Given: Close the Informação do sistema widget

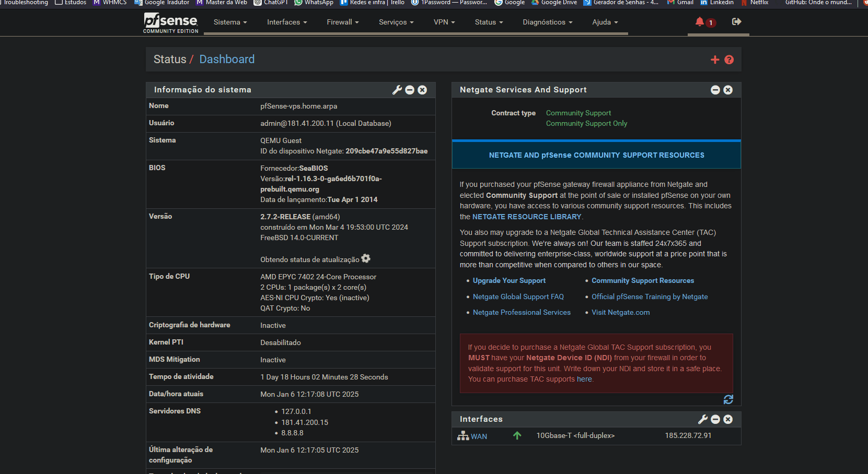Looking at the screenshot, I should click(x=422, y=90).
